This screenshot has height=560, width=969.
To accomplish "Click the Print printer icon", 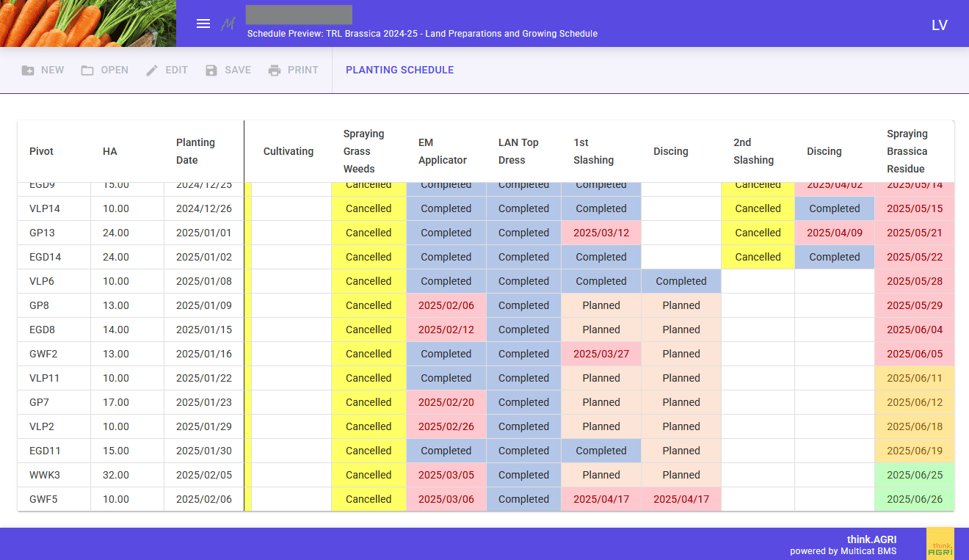I will click(x=275, y=70).
